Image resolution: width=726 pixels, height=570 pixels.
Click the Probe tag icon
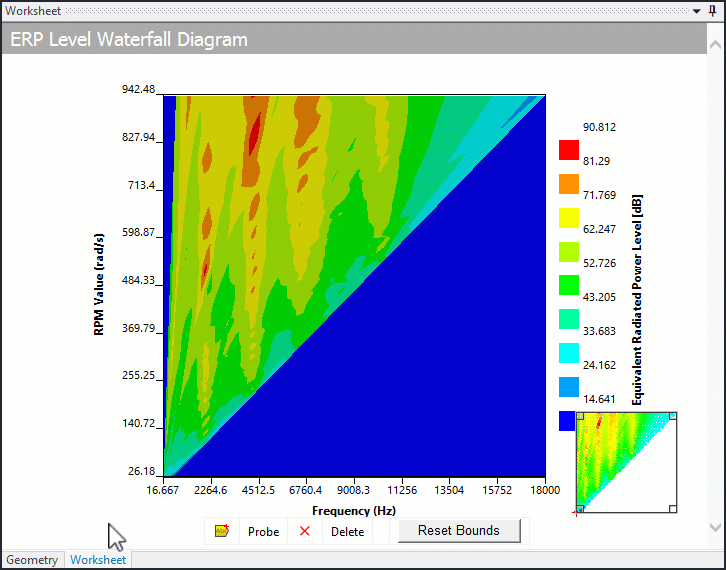tap(222, 531)
